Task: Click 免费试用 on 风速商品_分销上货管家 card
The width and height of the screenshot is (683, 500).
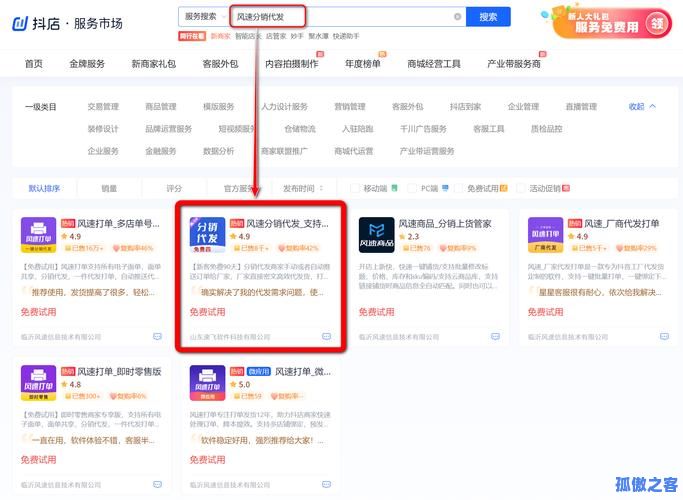Action: 376,312
